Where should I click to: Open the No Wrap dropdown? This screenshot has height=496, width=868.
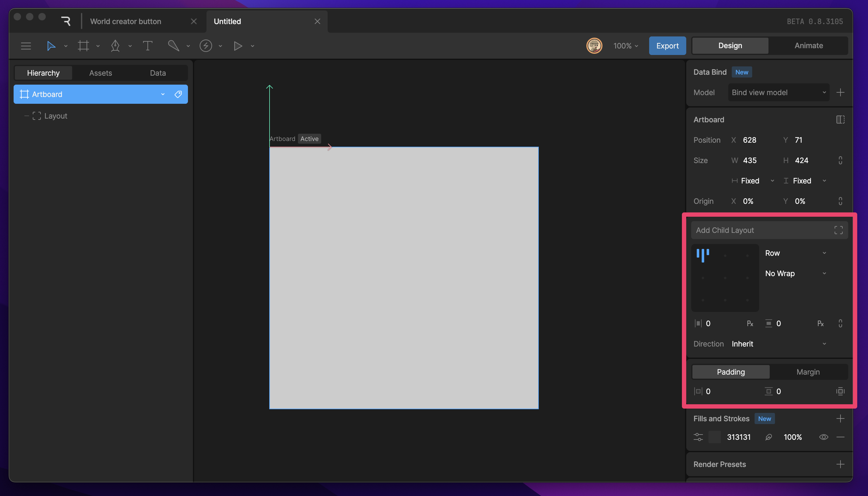(824, 273)
